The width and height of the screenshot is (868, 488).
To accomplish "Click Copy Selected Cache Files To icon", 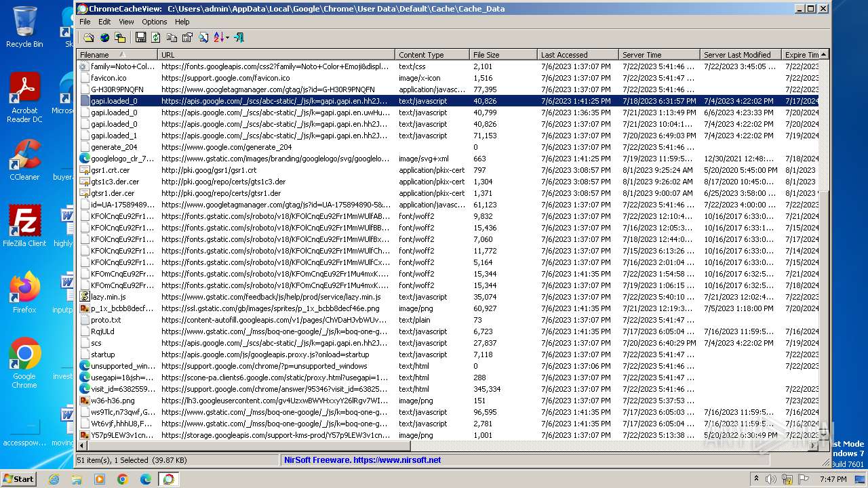I will [x=120, y=38].
